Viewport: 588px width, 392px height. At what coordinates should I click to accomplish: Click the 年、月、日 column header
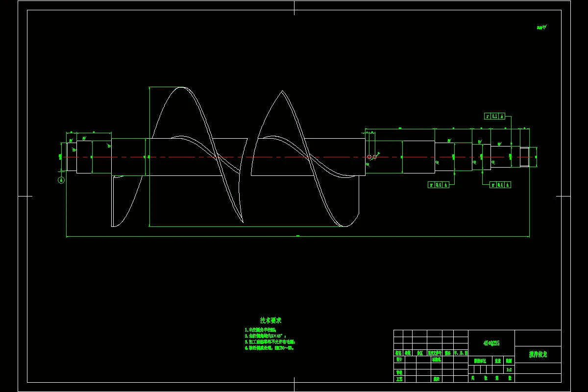(x=461, y=353)
